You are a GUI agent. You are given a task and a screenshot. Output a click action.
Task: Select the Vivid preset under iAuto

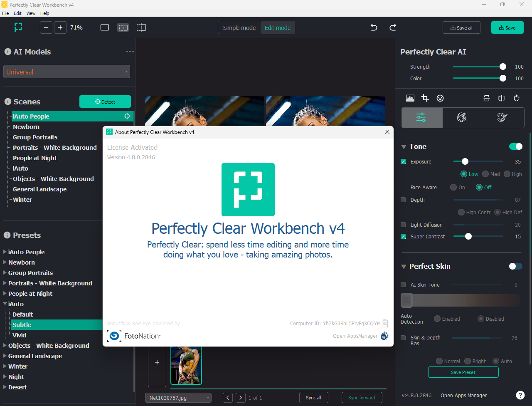(x=19, y=335)
